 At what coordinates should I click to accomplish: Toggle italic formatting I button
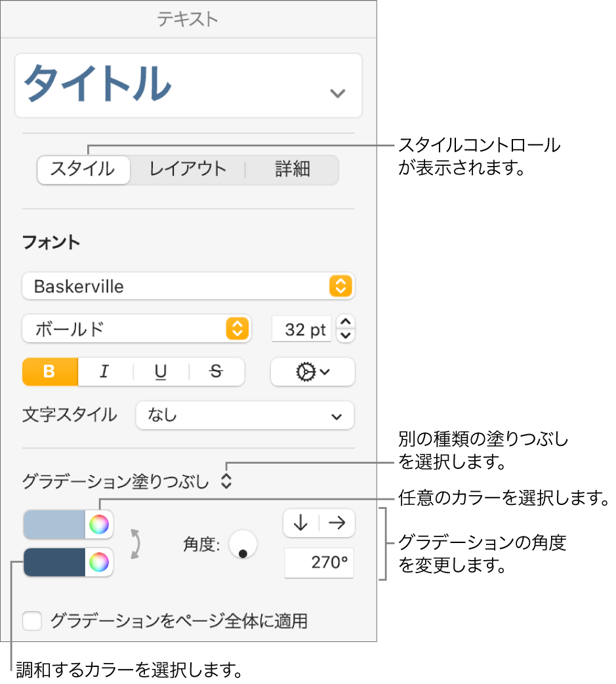tap(105, 372)
